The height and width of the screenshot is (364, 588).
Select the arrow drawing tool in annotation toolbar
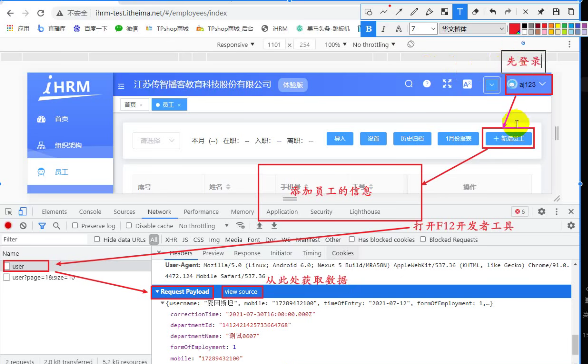[399, 12]
